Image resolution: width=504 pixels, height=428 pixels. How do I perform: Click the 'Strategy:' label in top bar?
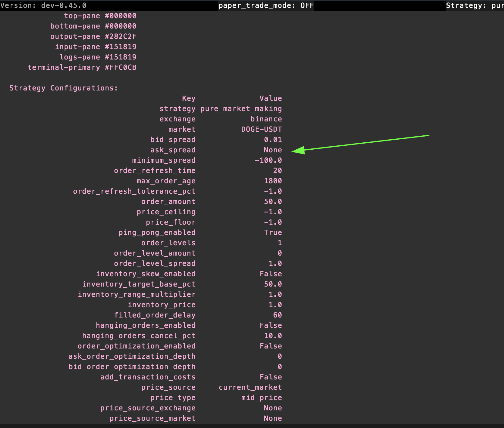466,5
